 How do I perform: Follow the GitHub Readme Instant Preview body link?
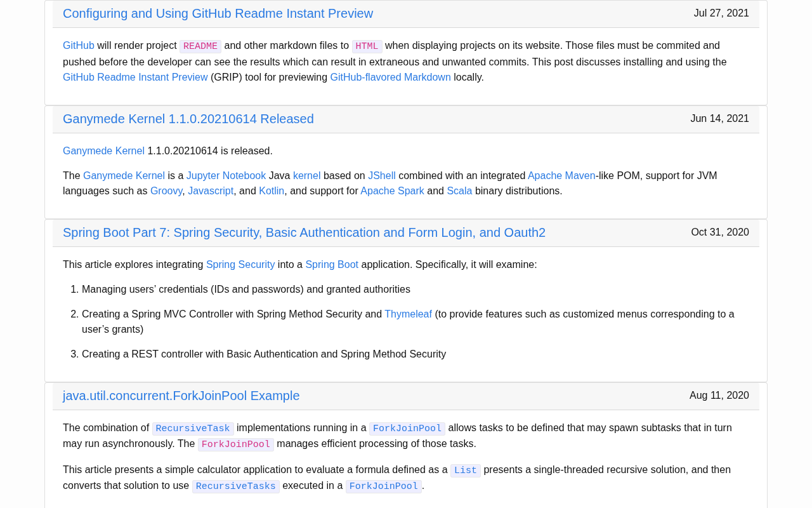(135, 77)
